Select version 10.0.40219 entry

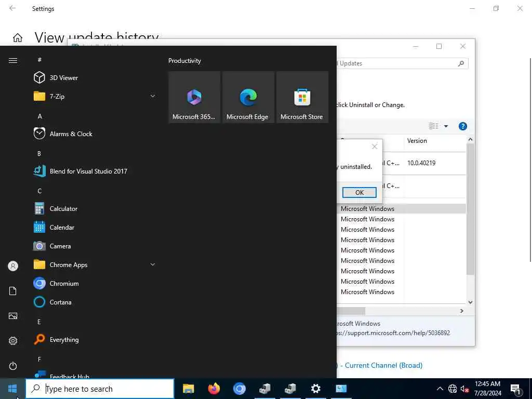tap(421, 163)
